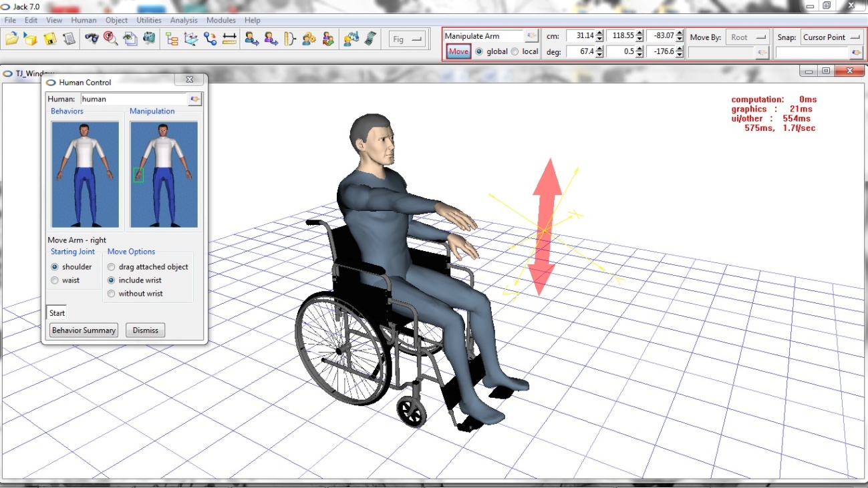The image size is (868, 488).
Task: Click the 3D axes plane icon
Action: point(191,39)
